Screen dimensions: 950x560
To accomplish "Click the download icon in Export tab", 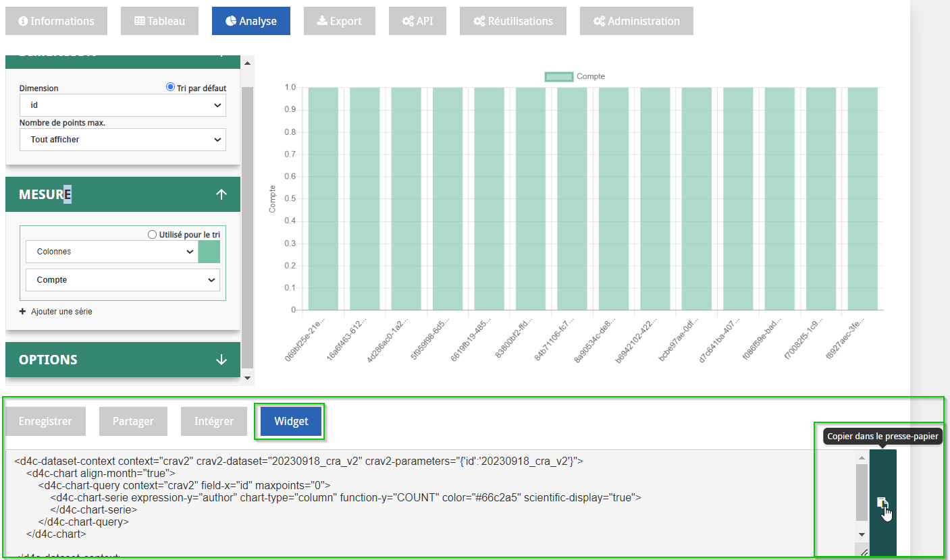I will click(322, 21).
